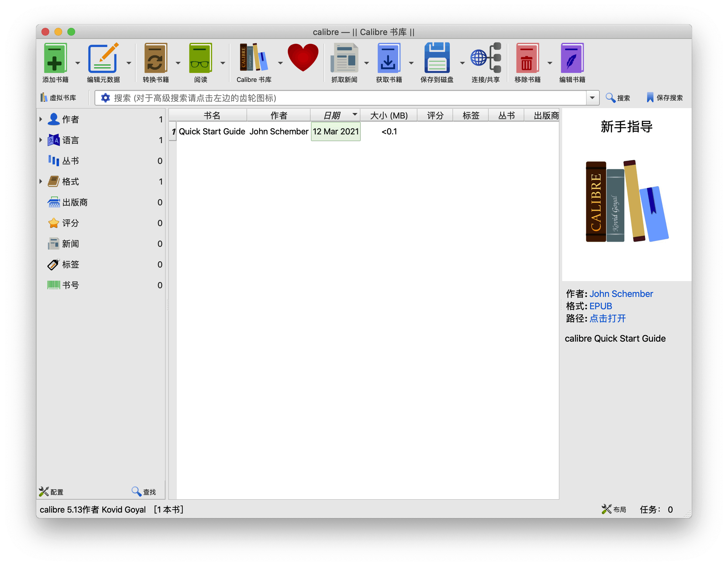Image resolution: width=728 pixels, height=566 pixels.
Task: Click the <0.1 size cell
Action: 389,131
